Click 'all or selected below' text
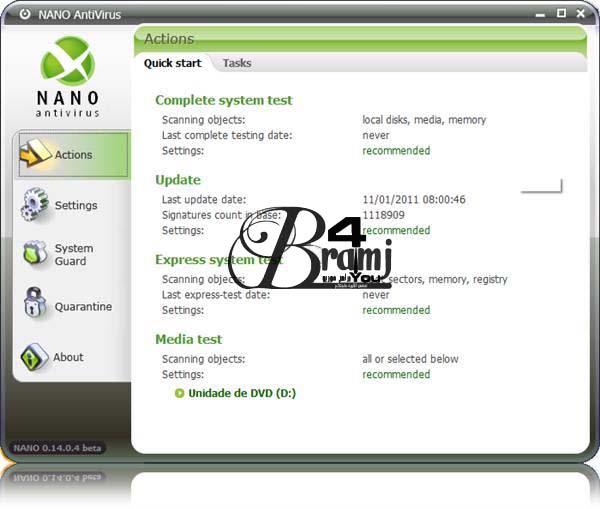This screenshot has height=509, width=600. (410, 359)
